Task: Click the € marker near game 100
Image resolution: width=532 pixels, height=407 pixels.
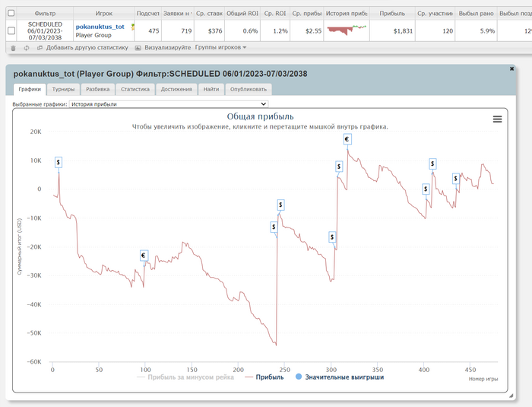Action: (144, 256)
